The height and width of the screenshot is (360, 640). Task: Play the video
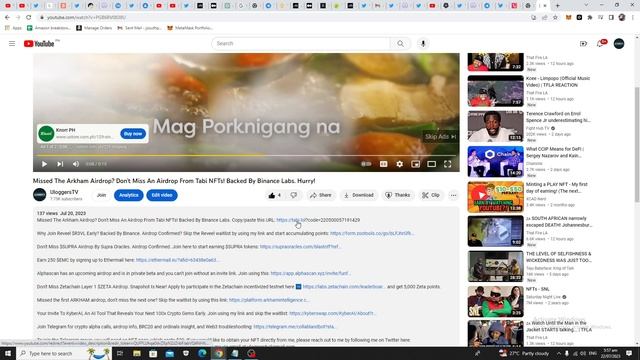(x=44, y=164)
